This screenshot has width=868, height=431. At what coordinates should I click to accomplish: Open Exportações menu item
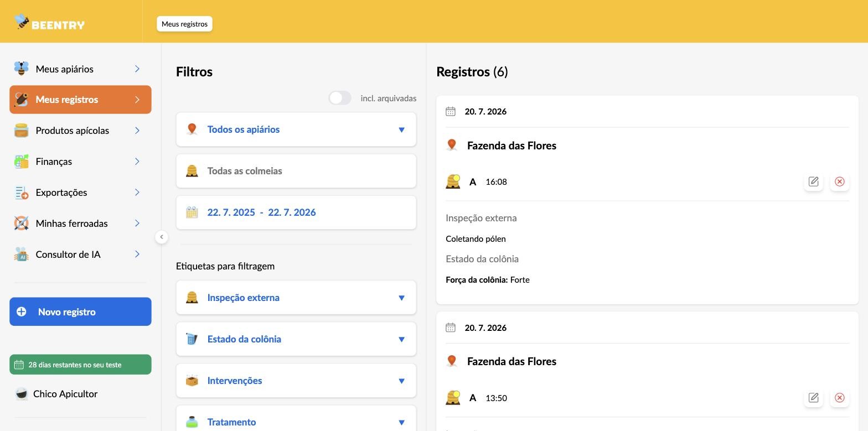[x=80, y=193]
